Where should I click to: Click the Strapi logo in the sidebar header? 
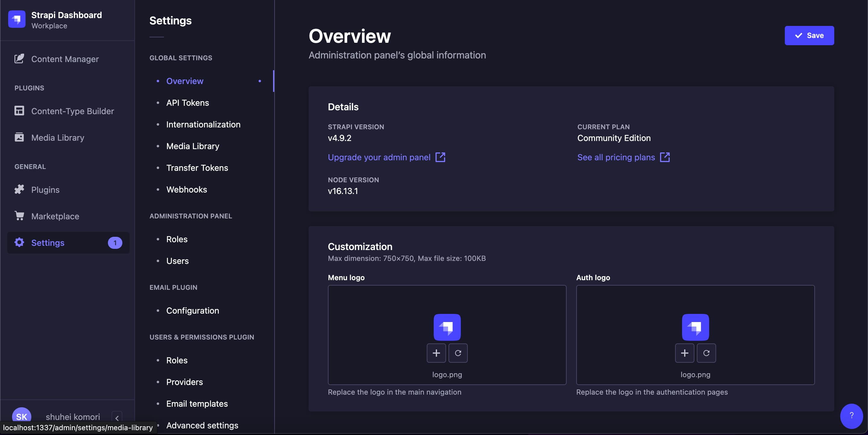(x=17, y=19)
